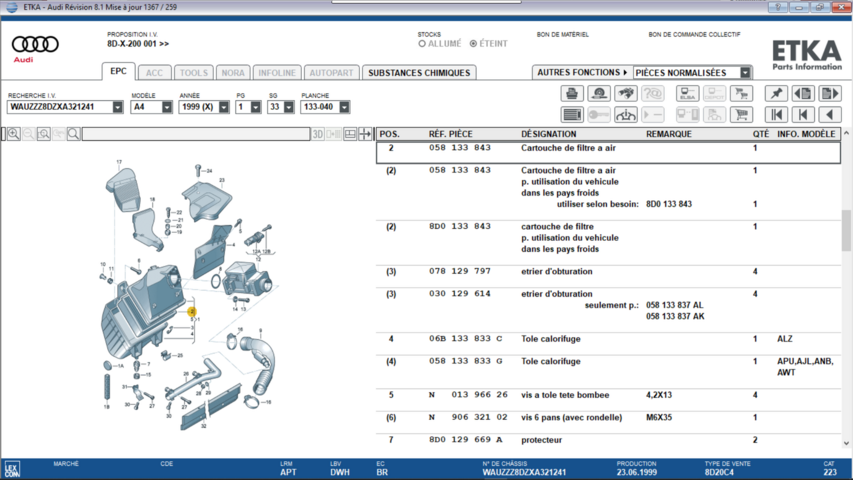Click the handshake icon in toolbar
The width and height of the screenshot is (853, 480).
coord(627,93)
